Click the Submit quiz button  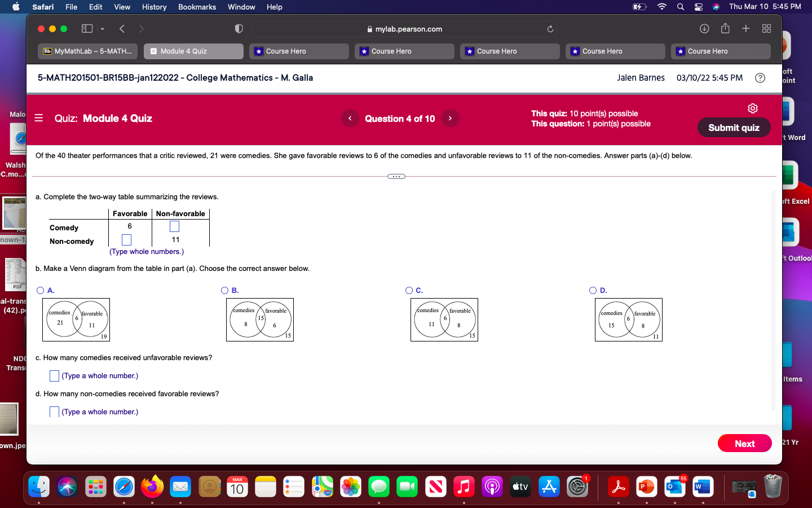click(x=734, y=128)
